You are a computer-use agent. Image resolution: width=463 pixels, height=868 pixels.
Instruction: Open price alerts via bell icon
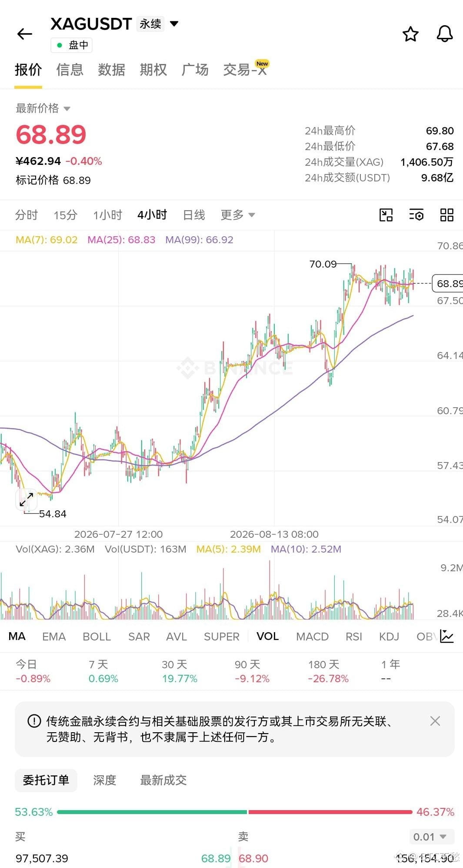445,34
